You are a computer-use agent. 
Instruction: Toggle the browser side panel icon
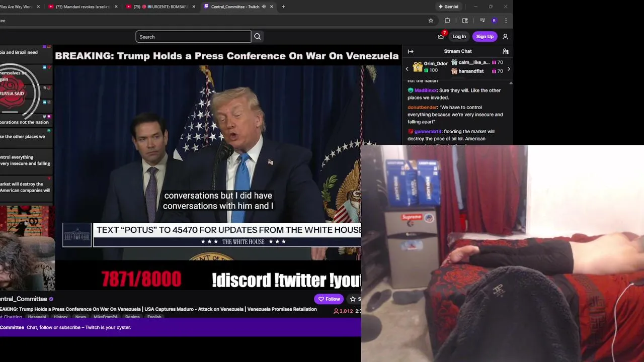pyautogui.click(x=465, y=21)
